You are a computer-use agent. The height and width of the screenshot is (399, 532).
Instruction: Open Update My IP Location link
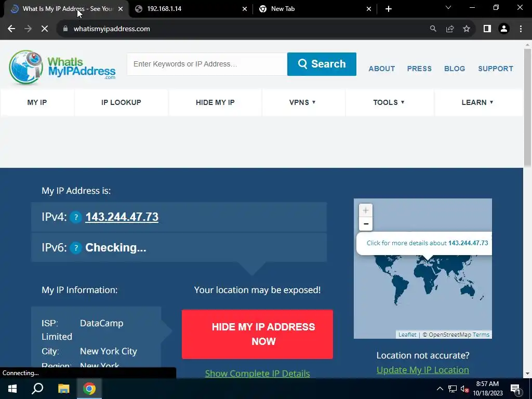pos(423,370)
